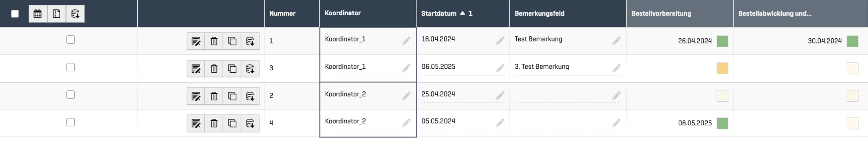The width and height of the screenshot is (868, 149).
Task: Export the row with Nummer 4
Action: pyautogui.click(x=250, y=123)
